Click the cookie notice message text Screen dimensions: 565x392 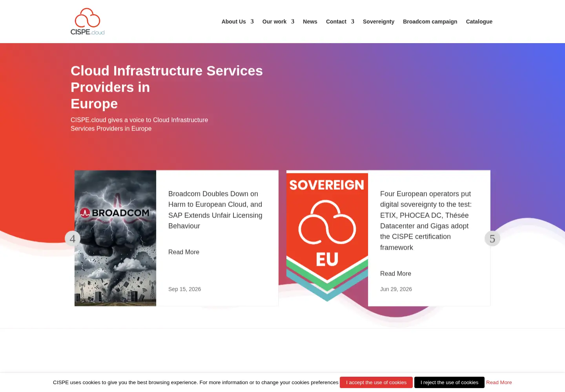click(x=195, y=382)
